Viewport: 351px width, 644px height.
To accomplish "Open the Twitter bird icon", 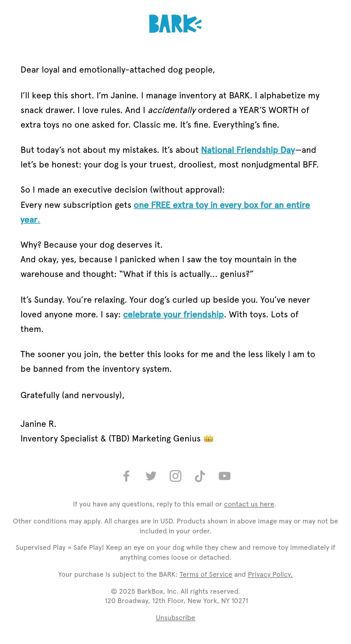I will [151, 476].
